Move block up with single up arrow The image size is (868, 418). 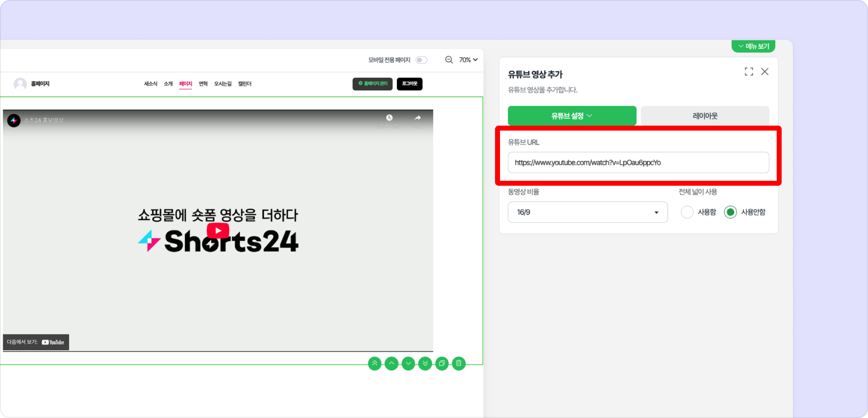(x=392, y=363)
